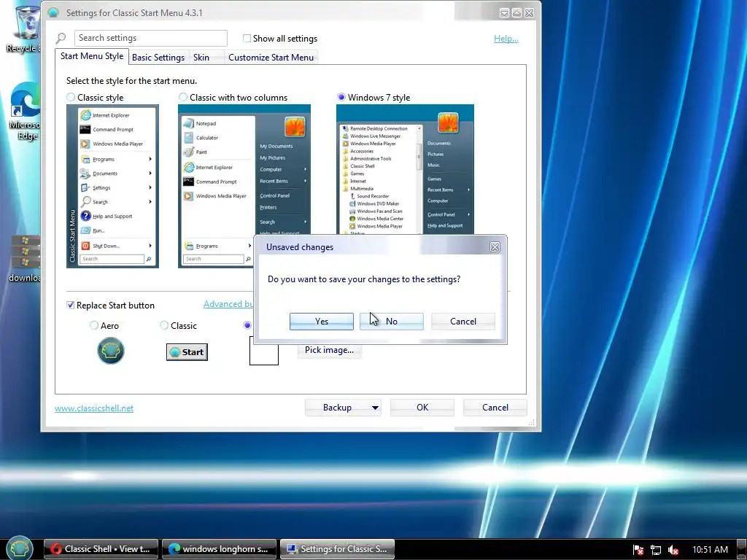Switch to the Basic Settings tab

(x=158, y=58)
